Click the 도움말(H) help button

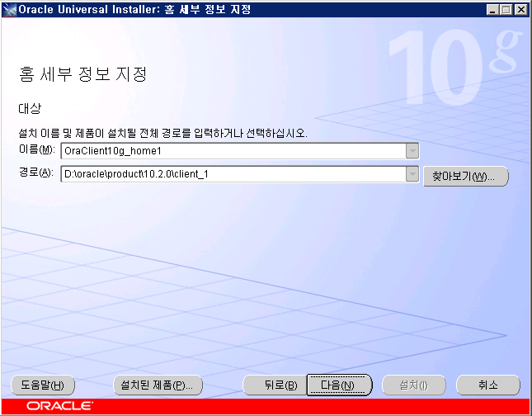click(x=43, y=385)
